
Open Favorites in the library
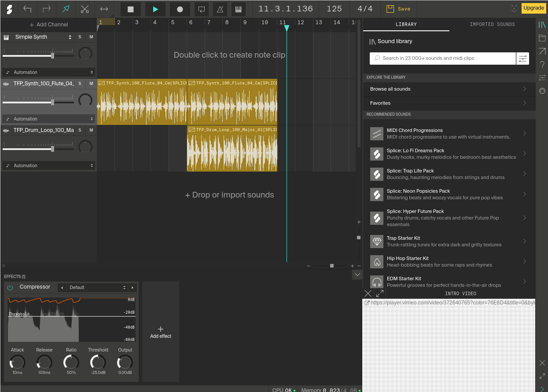pyautogui.click(x=449, y=103)
